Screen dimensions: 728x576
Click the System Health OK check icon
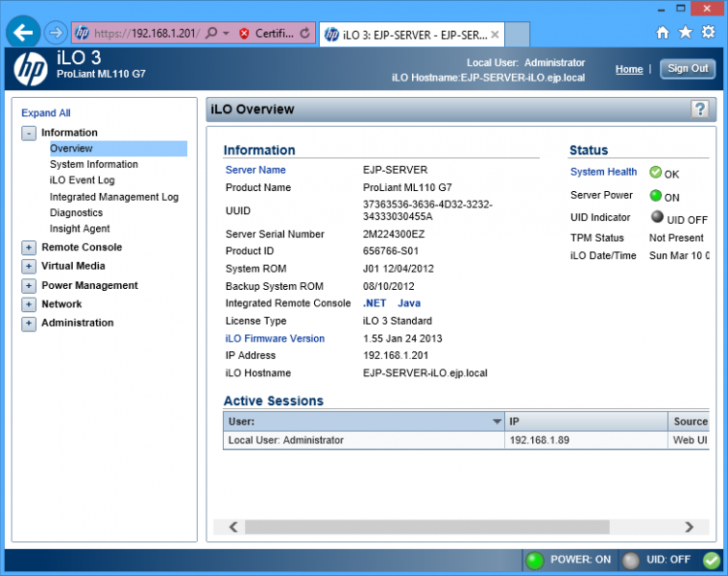[x=656, y=172]
